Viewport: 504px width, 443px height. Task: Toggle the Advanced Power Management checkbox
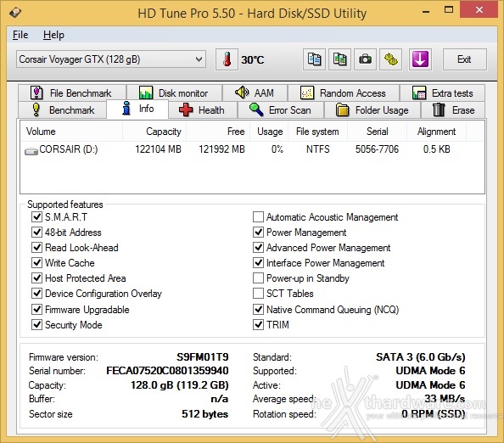[x=259, y=248]
